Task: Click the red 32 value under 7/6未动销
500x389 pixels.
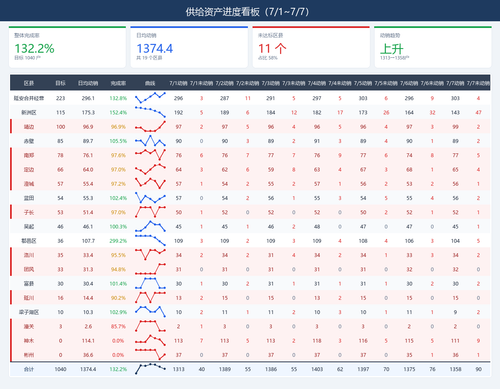Action: (432, 113)
